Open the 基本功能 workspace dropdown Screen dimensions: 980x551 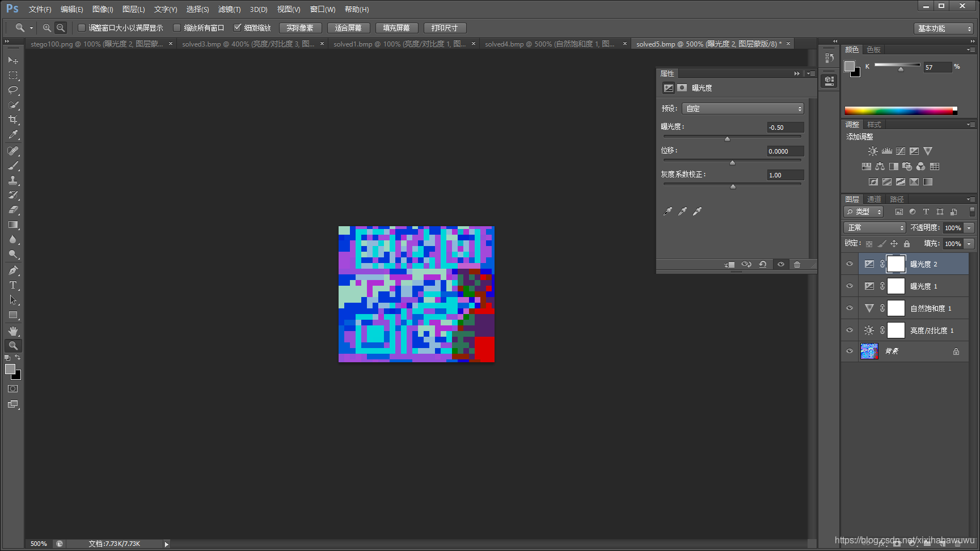tap(944, 28)
